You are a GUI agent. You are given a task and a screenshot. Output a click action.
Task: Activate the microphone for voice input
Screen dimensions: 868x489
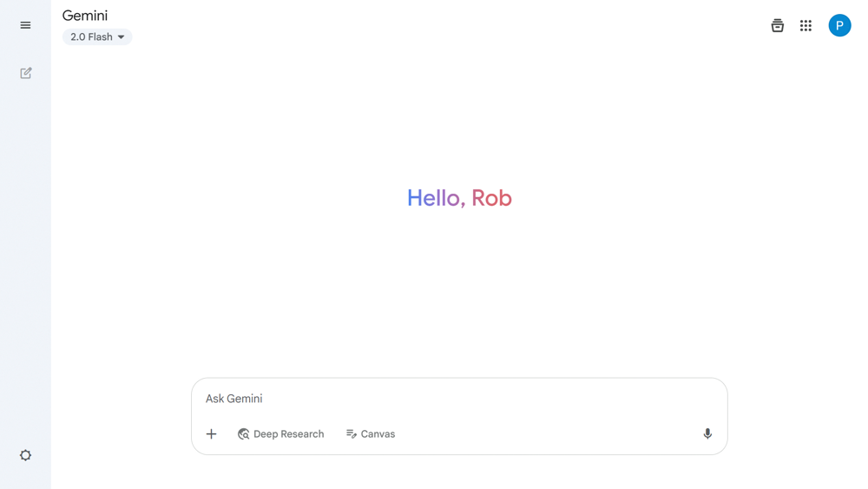707,433
